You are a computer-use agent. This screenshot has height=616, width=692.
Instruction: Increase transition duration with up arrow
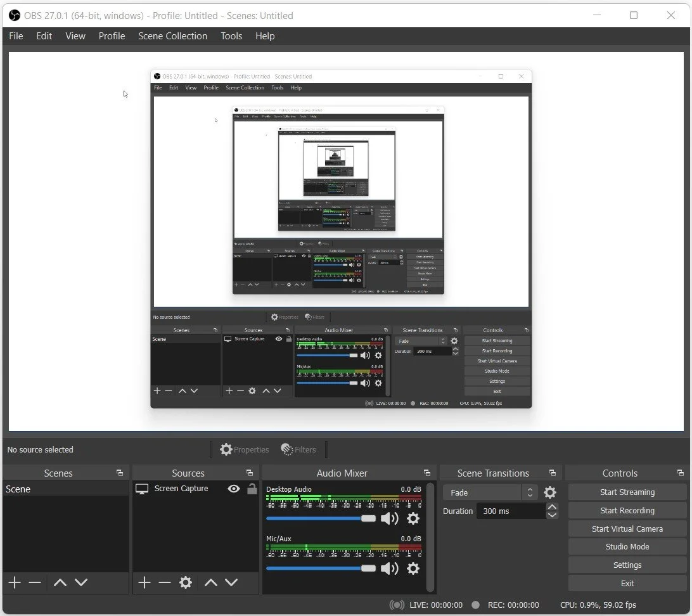click(x=552, y=506)
